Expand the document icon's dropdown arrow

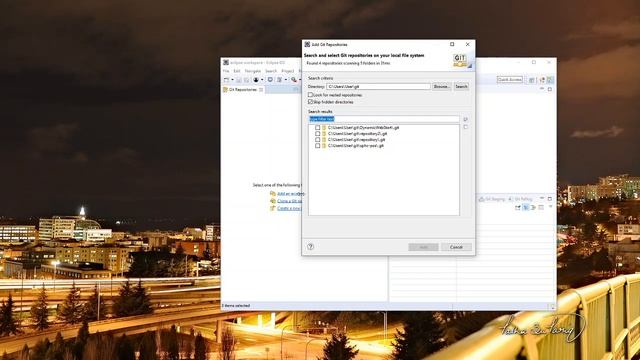click(x=285, y=80)
